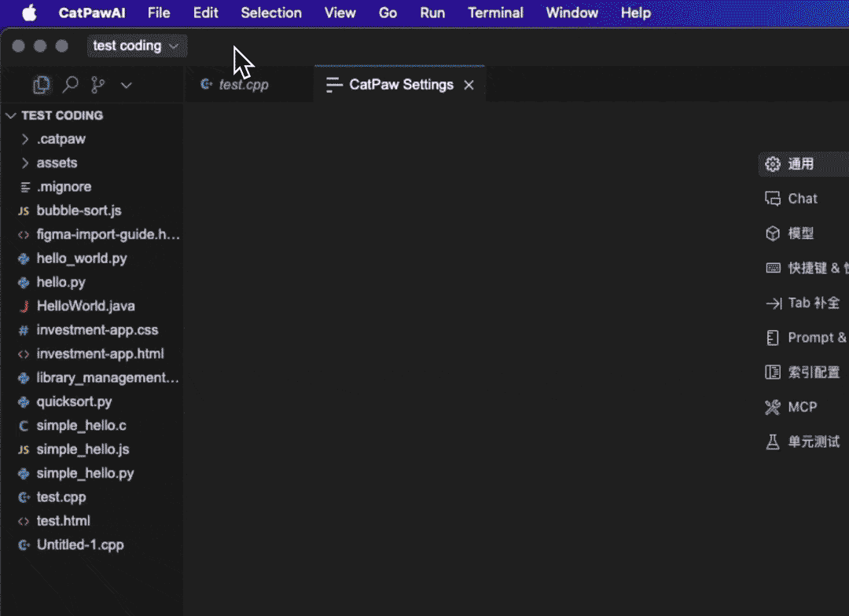Image resolution: width=849 pixels, height=616 pixels.
Task: Expand the .catpaw folder
Action: tap(61, 139)
